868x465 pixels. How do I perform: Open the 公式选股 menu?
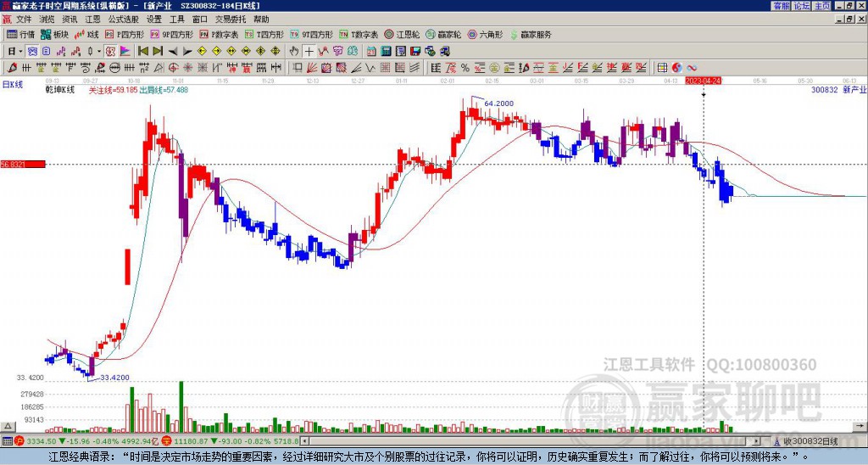[124, 20]
